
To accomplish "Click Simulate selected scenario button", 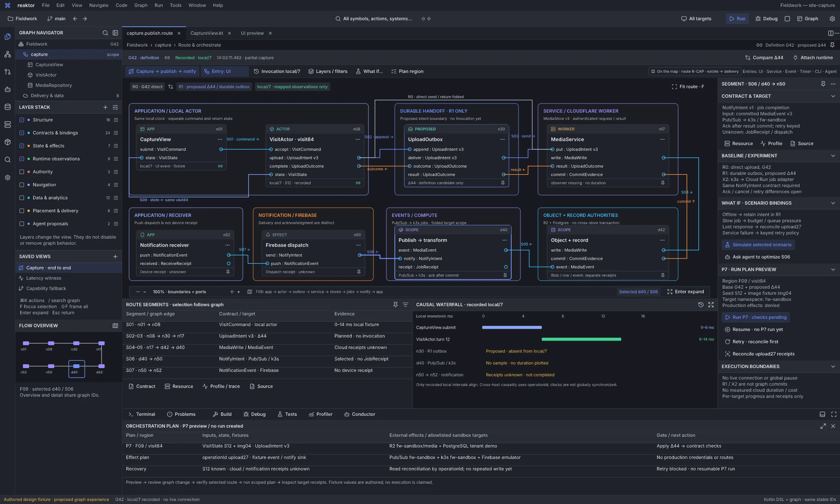I will [758, 245].
